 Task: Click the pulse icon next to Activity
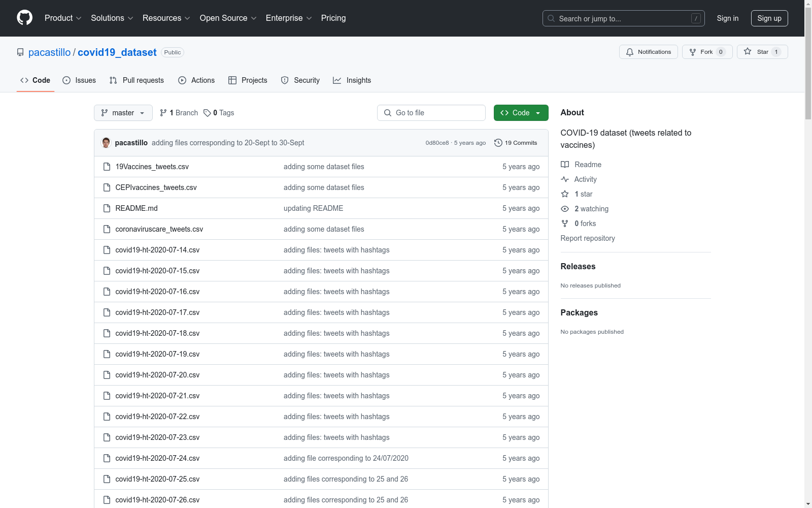click(x=565, y=179)
